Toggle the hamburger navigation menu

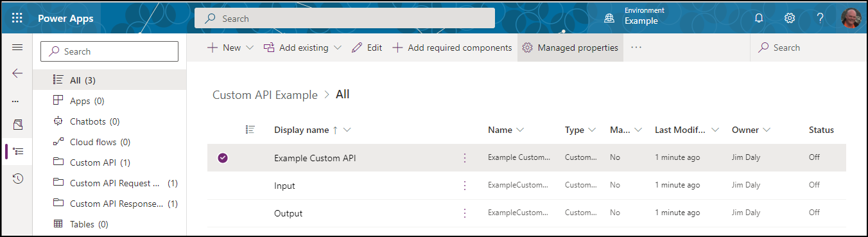click(17, 48)
